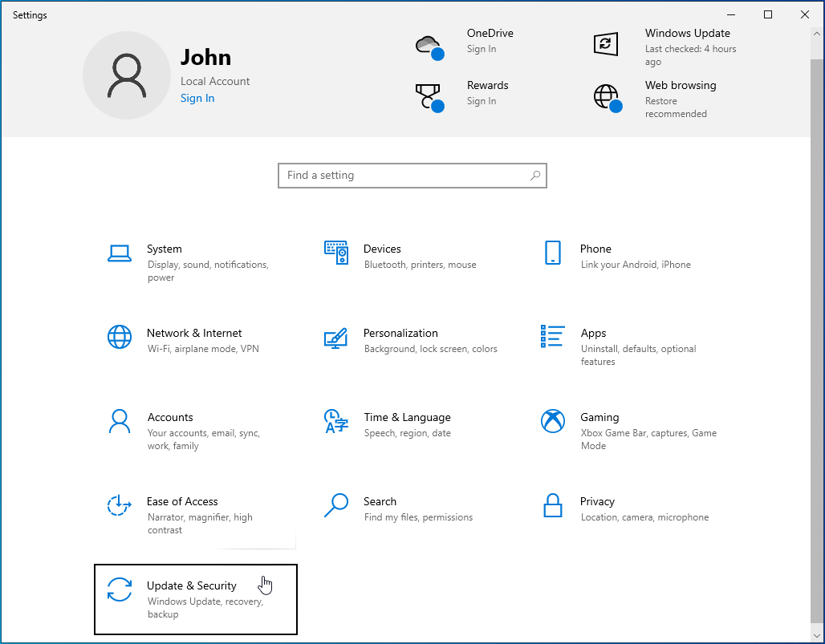The width and height of the screenshot is (825, 644).
Task: Click the Rewards sign in tile
Action: pyautogui.click(x=465, y=94)
